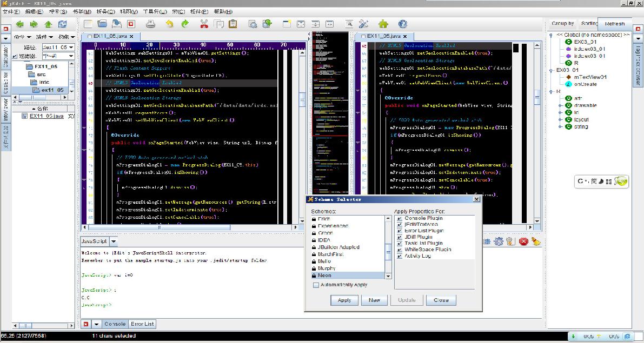Open the filter combo box dropdown
The height and width of the screenshot is (343, 644).
tap(71, 56)
